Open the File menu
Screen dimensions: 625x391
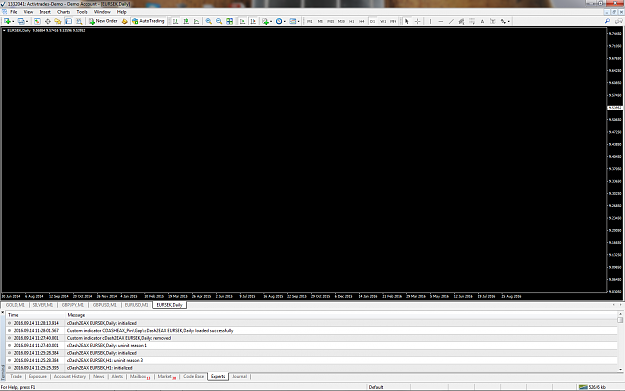coord(14,12)
